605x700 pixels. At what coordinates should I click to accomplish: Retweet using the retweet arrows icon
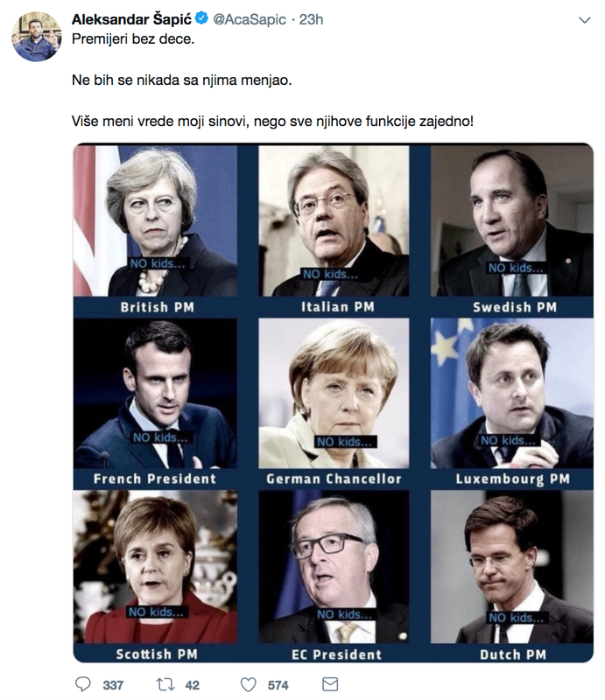coord(165,684)
